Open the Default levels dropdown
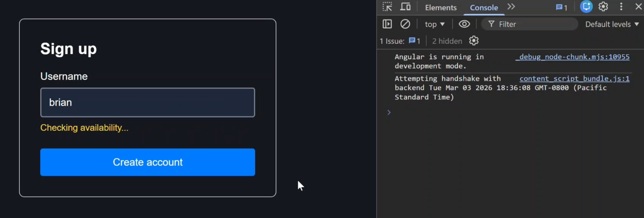The width and height of the screenshot is (644, 218). 612,24
